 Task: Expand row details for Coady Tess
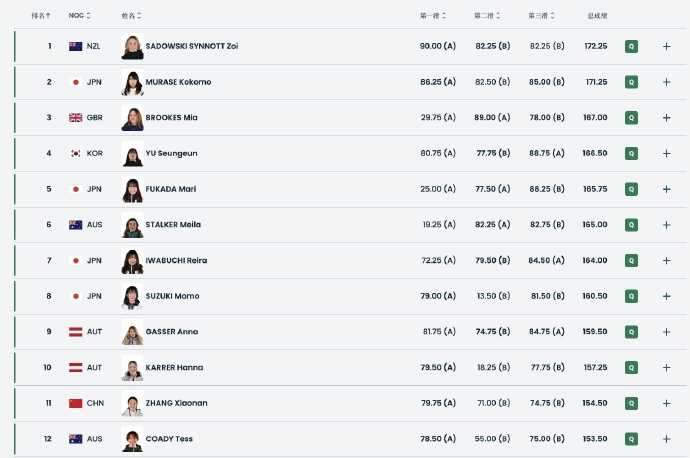click(x=666, y=439)
